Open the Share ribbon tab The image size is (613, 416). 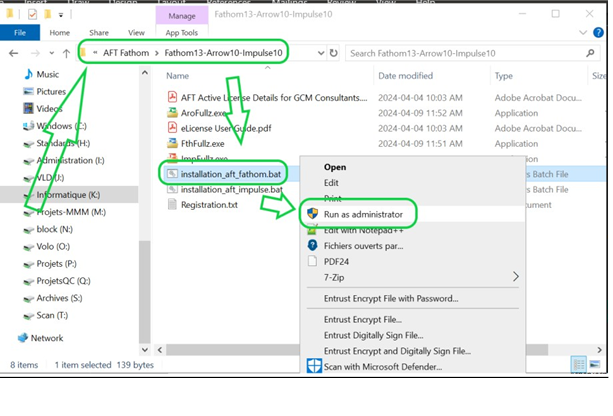(x=99, y=33)
